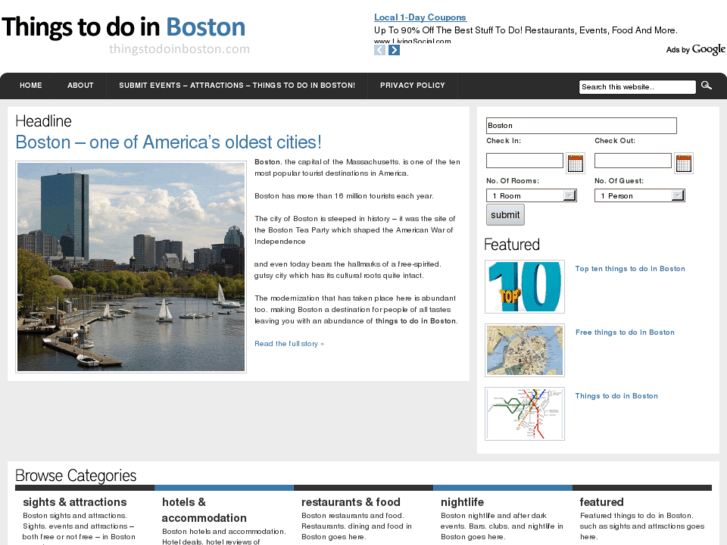
Task: Open the Check In calendar icon
Action: tap(575, 163)
